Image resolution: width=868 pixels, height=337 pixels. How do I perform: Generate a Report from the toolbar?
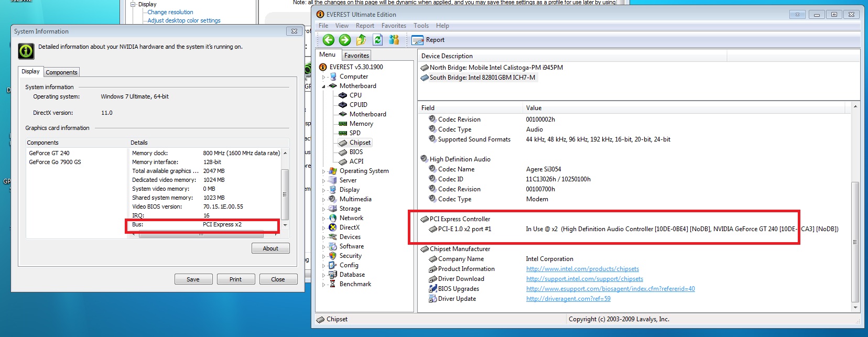428,40
